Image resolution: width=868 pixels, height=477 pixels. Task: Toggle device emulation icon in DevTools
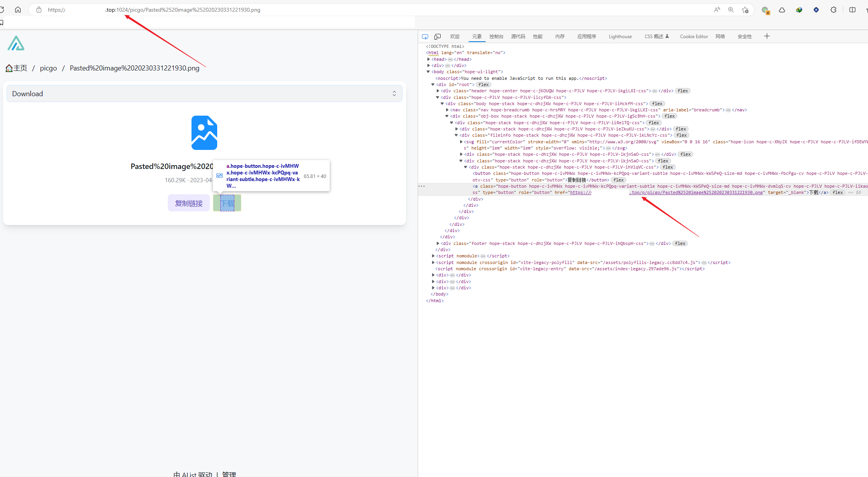(x=438, y=37)
